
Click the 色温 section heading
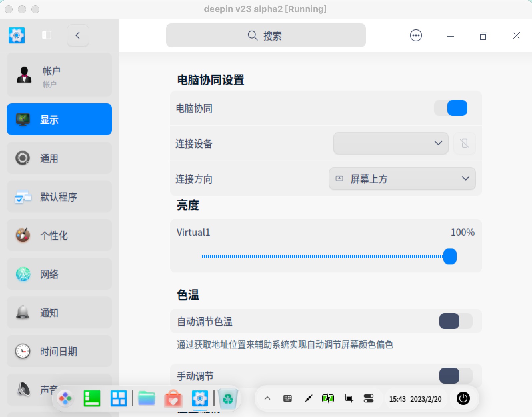pos(188,295)
